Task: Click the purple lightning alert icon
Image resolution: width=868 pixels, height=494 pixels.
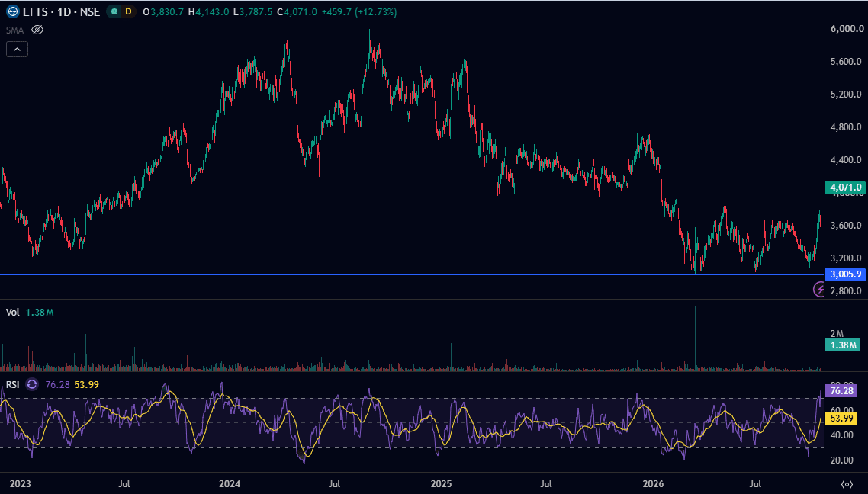Action: (x=818, y=290)
